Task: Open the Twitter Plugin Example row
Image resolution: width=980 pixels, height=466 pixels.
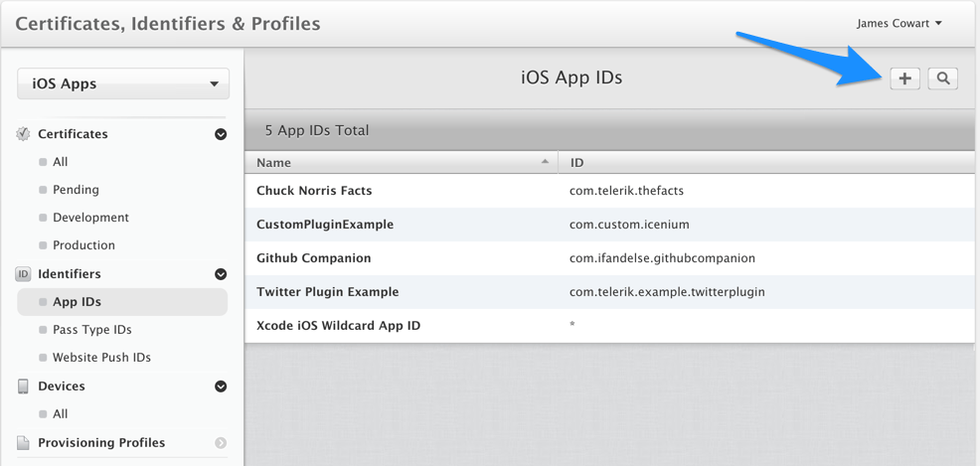Action: click(609, 292)
